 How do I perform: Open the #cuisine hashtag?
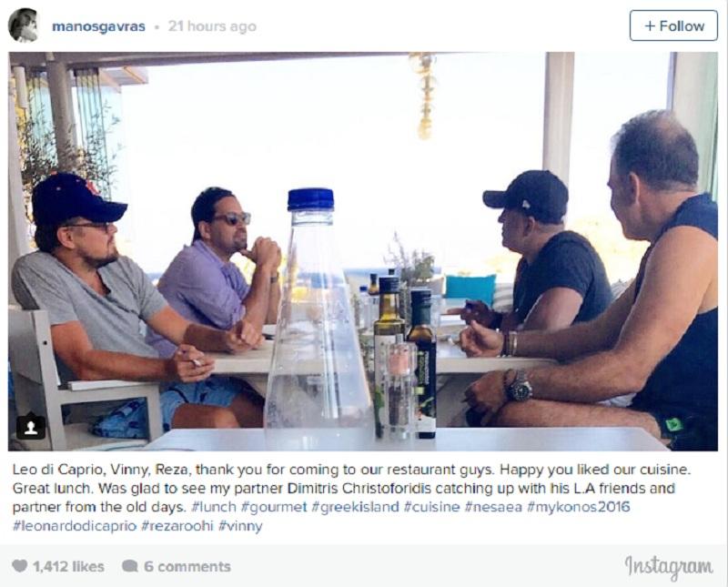coord(431,507)
